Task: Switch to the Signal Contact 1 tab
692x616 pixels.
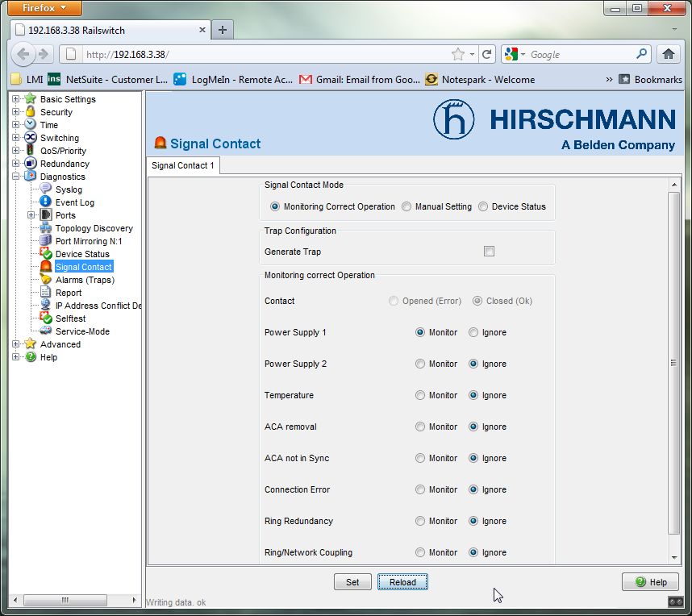Action: (x=182, y=165)
